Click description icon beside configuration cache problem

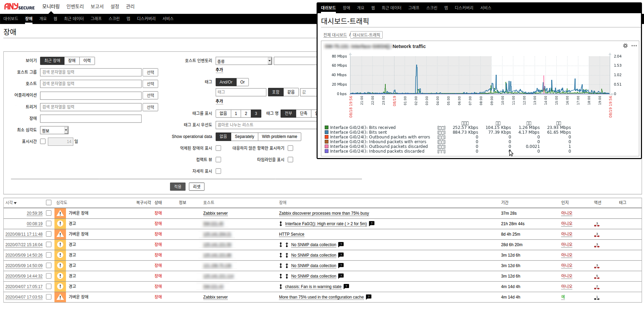[369, 297]
